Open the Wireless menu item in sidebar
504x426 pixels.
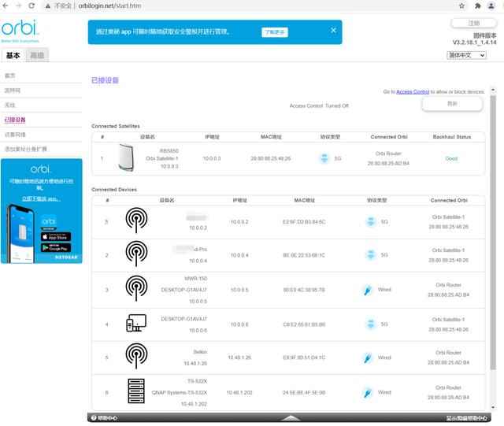click(9, 106)
